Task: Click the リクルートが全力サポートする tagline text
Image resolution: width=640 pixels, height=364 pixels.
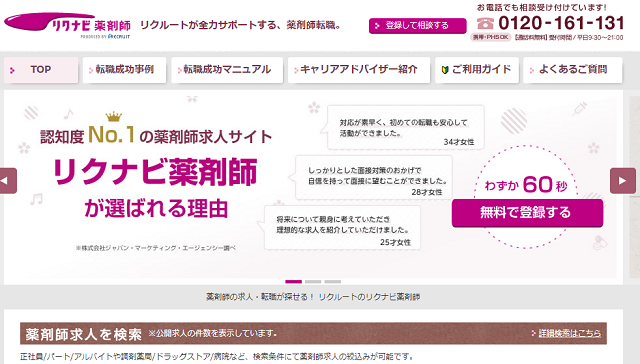Action: pos(240,25)
